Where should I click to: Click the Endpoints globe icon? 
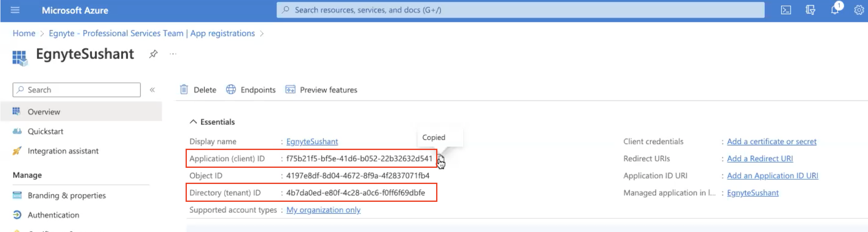pyautogui.click(x=231, y=90)
